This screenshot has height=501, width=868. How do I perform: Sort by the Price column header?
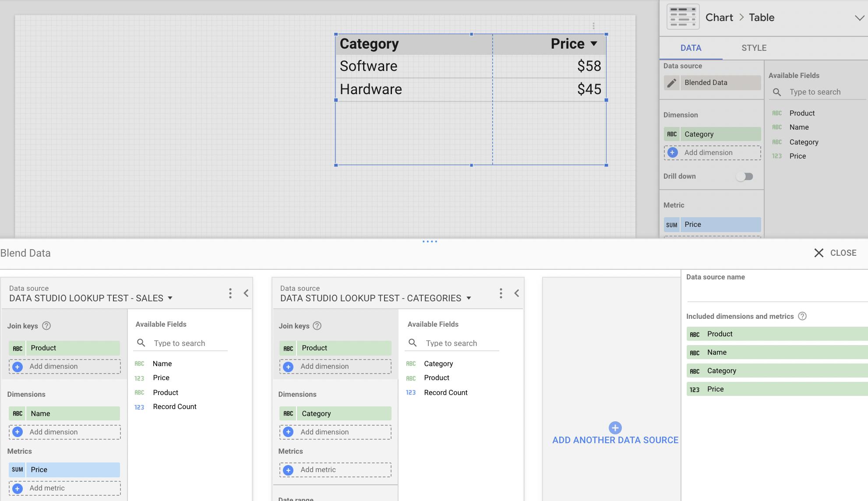coord(574,44)
